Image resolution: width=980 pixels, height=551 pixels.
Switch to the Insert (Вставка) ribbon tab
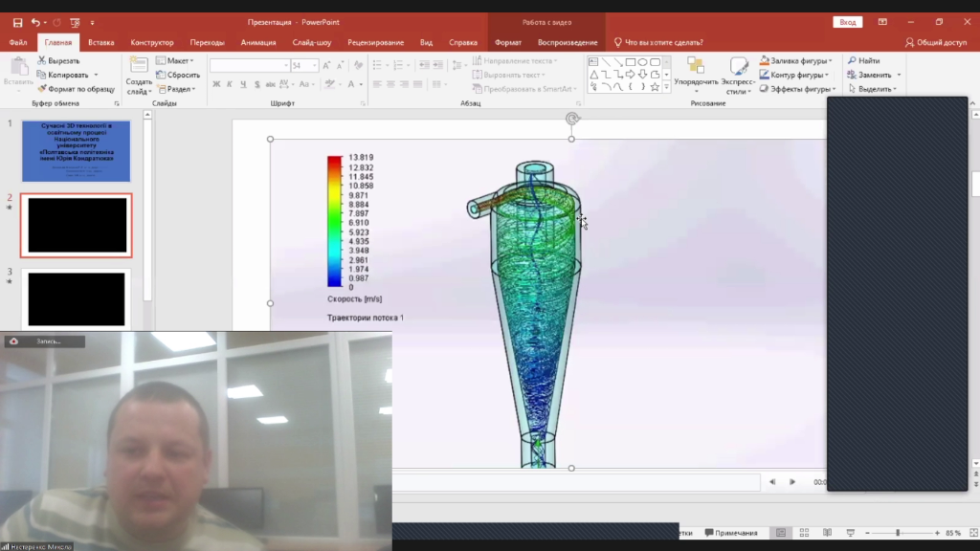tap(101, 42)
